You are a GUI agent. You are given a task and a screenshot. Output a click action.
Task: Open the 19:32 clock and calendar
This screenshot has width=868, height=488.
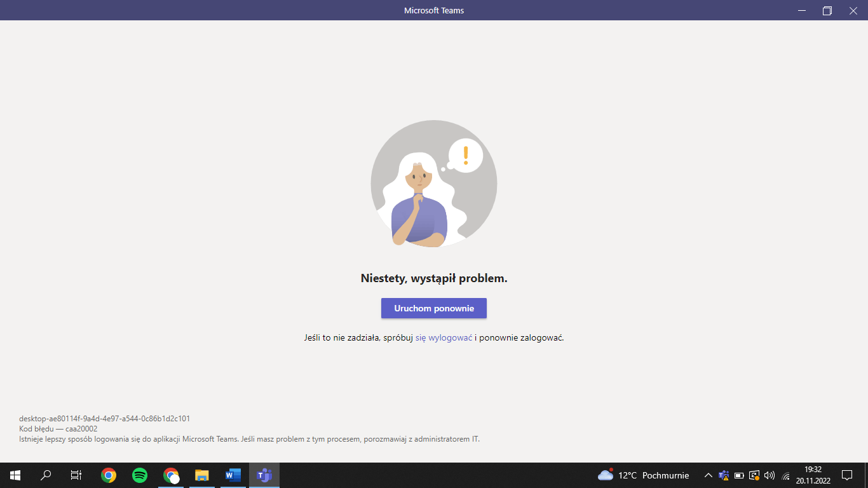(x=813, y=475)
